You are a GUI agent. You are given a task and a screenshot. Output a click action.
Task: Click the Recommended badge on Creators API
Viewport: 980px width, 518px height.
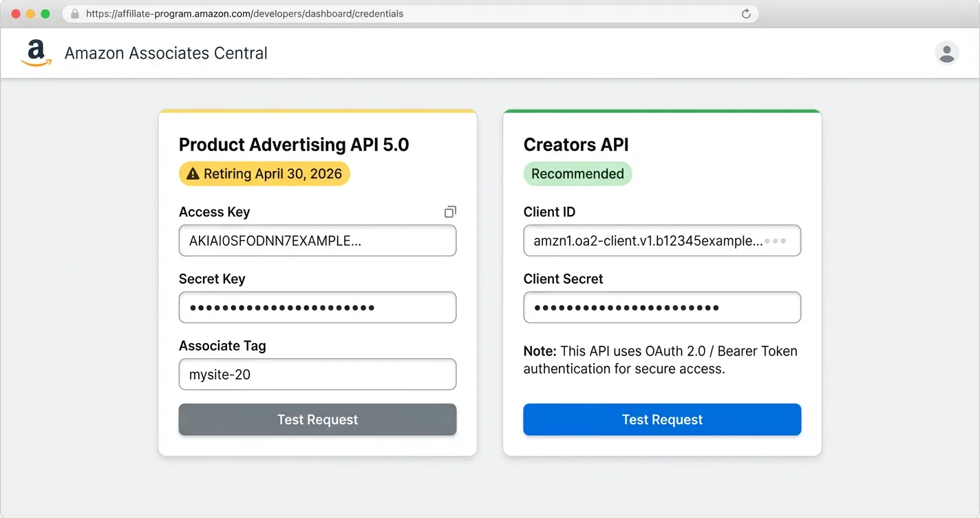click(577, 174)
